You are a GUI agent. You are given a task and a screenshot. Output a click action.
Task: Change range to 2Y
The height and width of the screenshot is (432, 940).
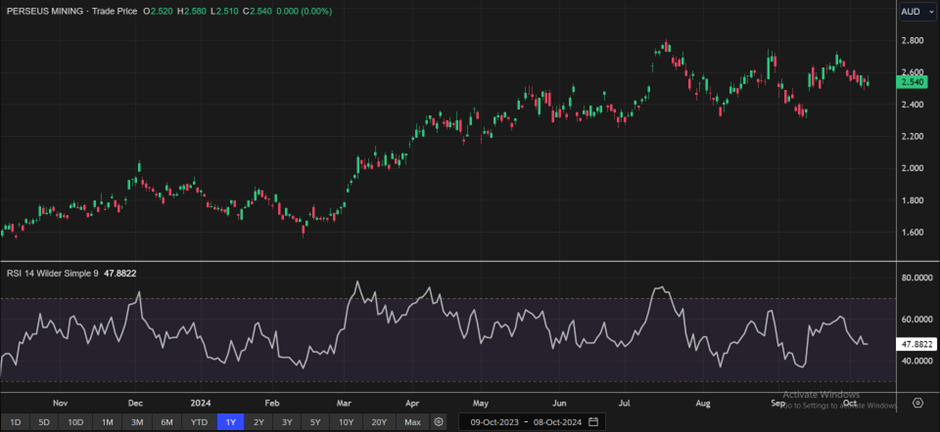pyautogui.click(x=259, y=422)
